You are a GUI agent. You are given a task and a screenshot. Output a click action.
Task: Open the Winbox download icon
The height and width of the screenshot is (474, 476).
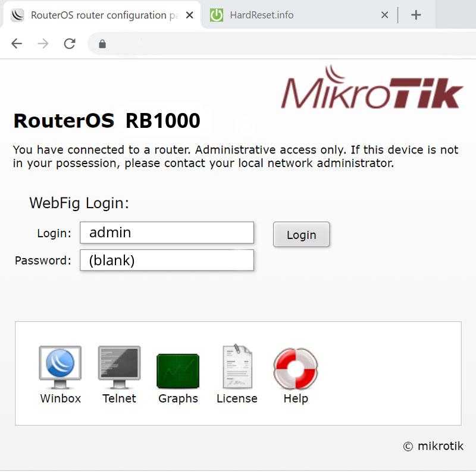60,367
